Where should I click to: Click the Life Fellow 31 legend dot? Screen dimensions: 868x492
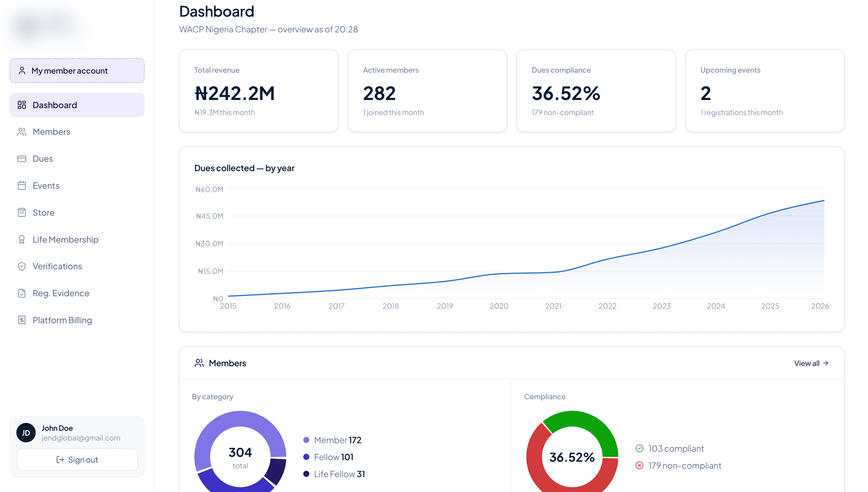pos(306,474)
